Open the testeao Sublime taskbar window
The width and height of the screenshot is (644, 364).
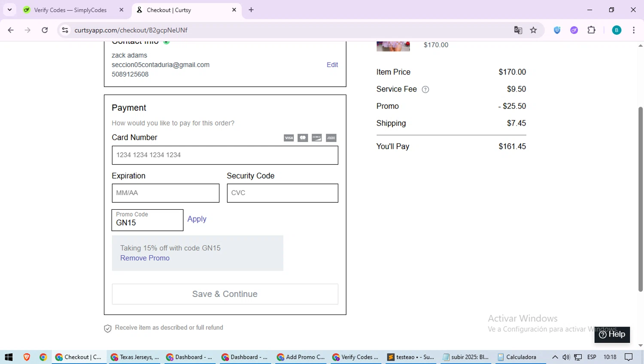pos(411,357)
